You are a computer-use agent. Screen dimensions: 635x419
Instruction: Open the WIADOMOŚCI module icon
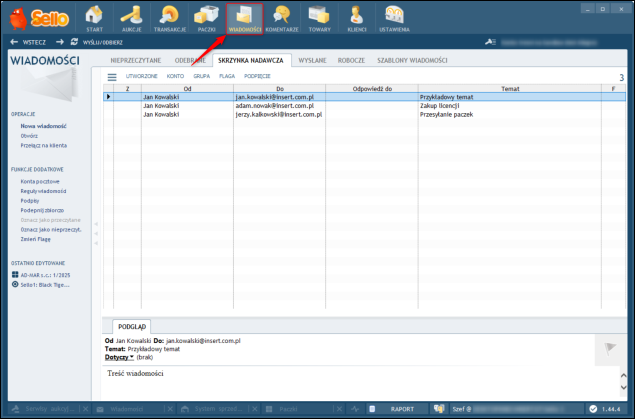(245, 19)
